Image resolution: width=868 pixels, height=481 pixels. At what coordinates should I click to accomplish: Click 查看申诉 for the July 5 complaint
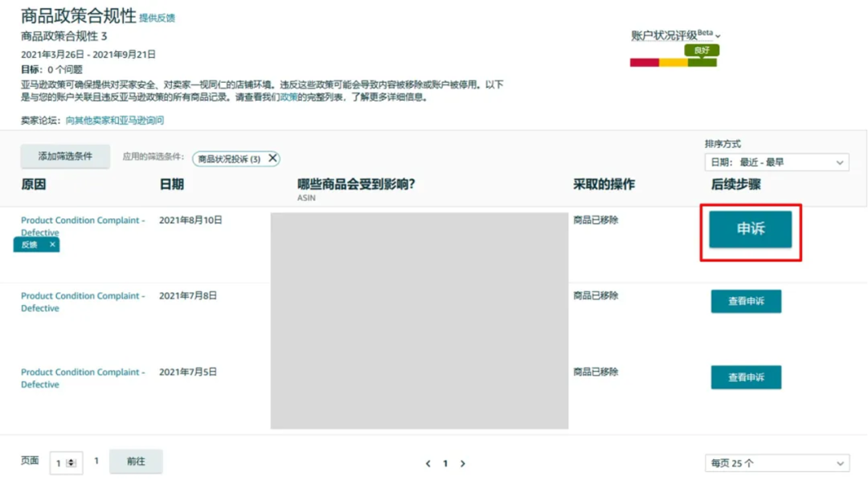(x=746, y=376)
